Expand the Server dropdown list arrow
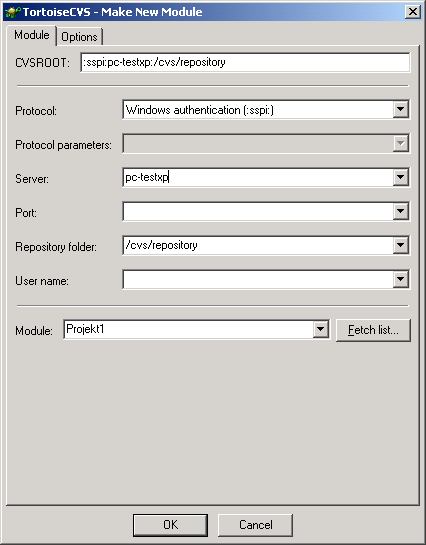The height and width of the screenshot is (545, 426). 401,178
